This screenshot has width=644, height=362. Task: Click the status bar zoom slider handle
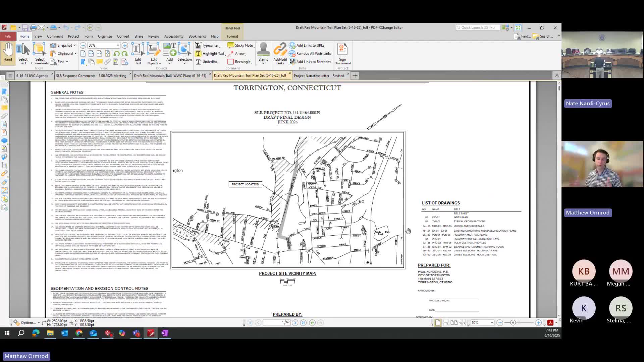pos(513,323)
